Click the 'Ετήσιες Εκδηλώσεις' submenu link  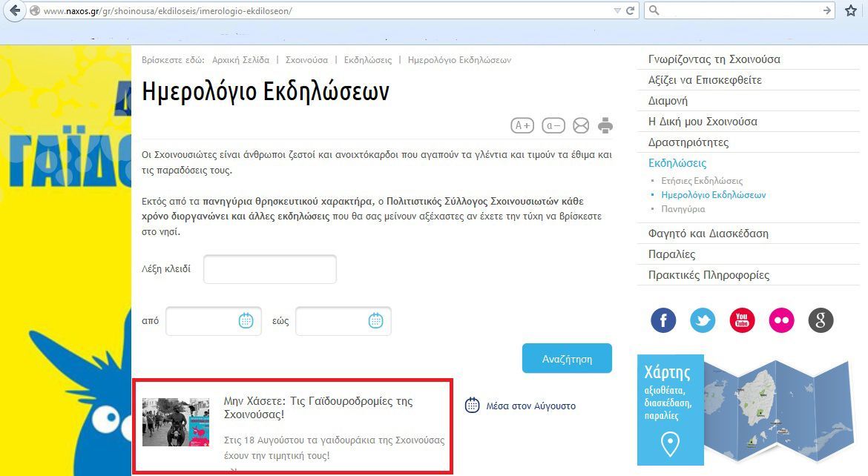click(702, 181)
